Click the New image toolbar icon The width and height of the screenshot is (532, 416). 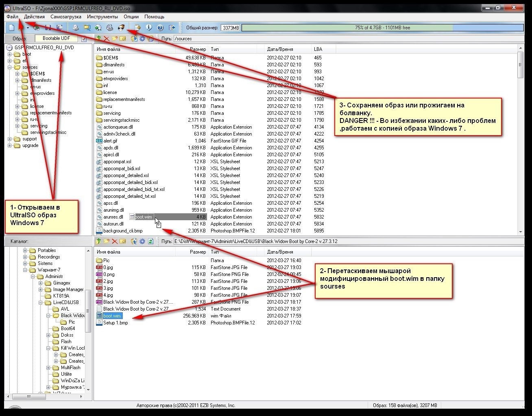pyautogui.click(x=12, y=27)
